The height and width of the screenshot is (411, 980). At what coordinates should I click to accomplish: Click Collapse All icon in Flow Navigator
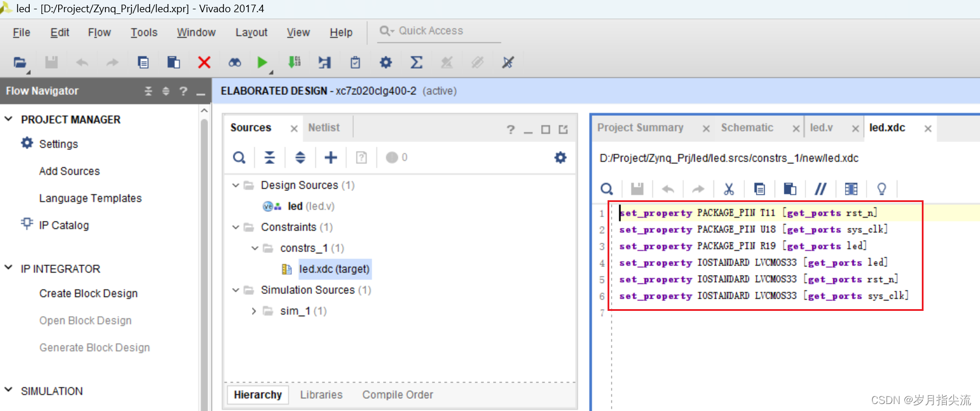(x=148, y=91)
